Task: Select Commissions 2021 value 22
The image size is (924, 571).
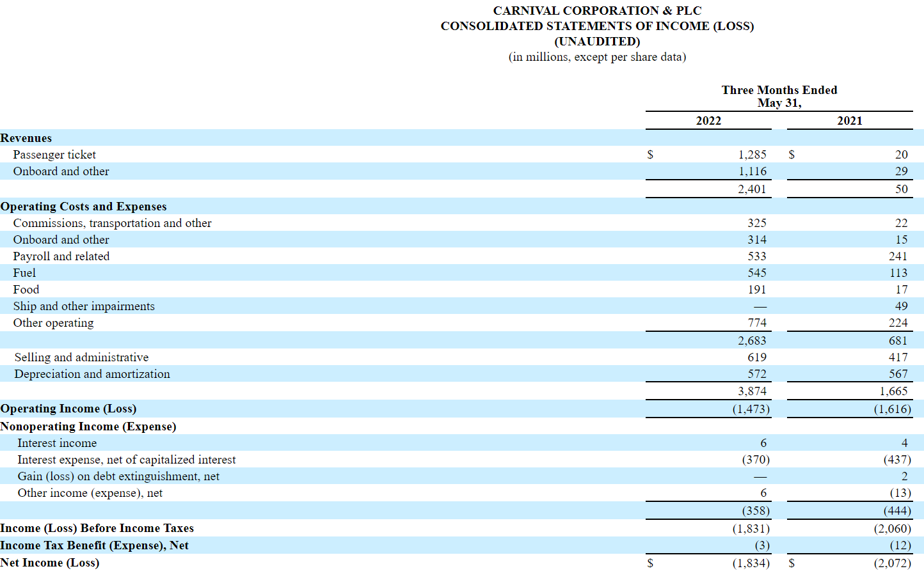Action: click(x=901, y=223)
